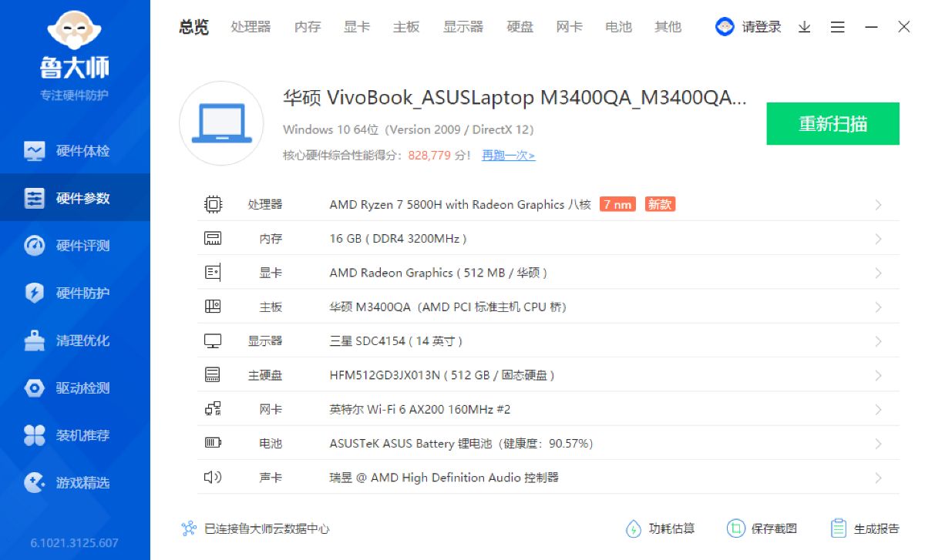Switch to the 内存 tab
This screenshot has width=925, height=560.
[308, 27]
